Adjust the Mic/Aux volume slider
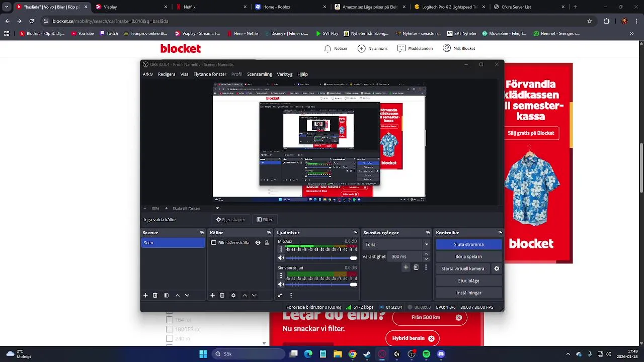The height and width of the screenshot is (362, 644). pos(321,258)
